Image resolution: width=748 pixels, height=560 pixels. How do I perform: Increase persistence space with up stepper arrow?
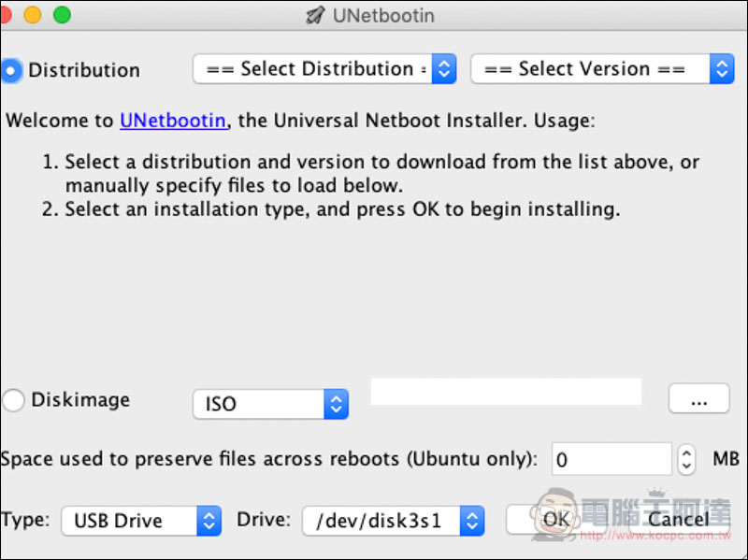tap(686, 452)
